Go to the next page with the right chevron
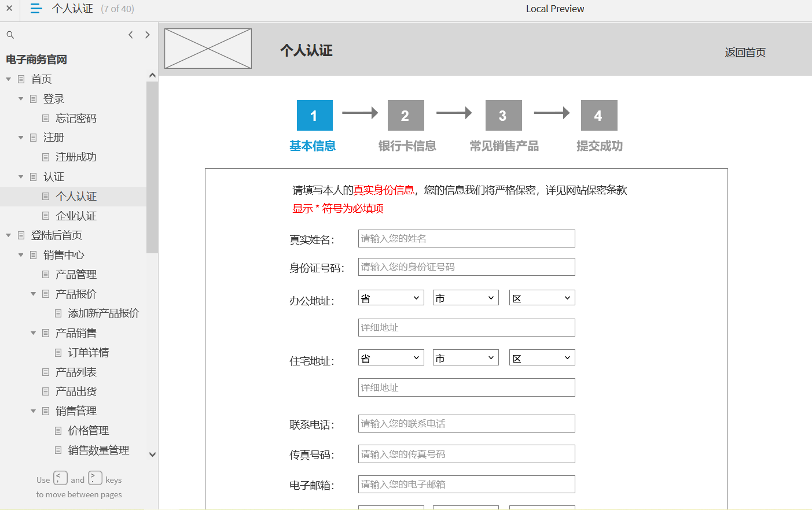Viewport: 812px width, 510px height. [148, 35]
